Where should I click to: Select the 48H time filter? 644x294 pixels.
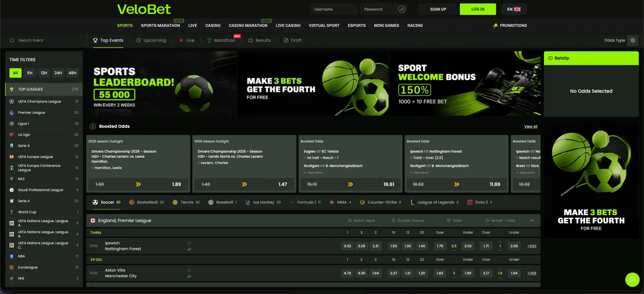[x=72, y=73]
